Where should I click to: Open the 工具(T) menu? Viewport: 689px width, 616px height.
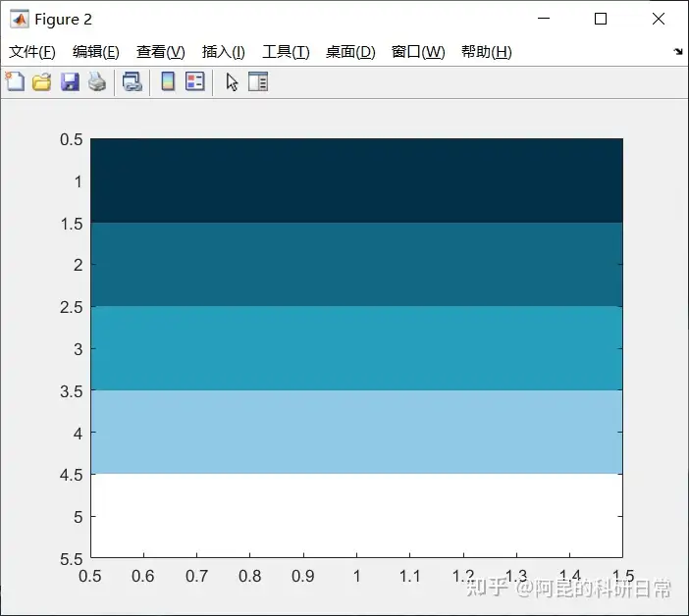click(286, 52)
